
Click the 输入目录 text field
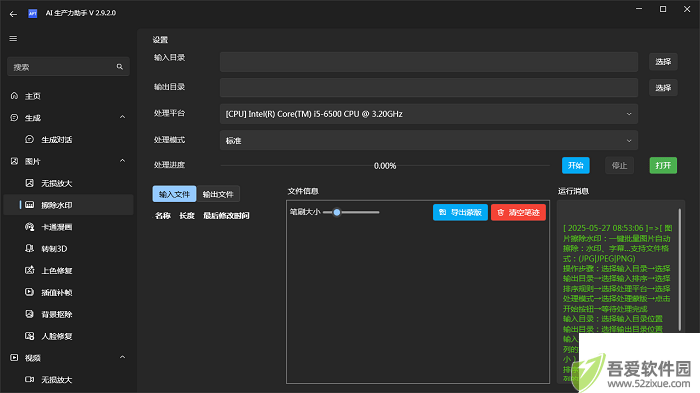click(x=429, y=62)
